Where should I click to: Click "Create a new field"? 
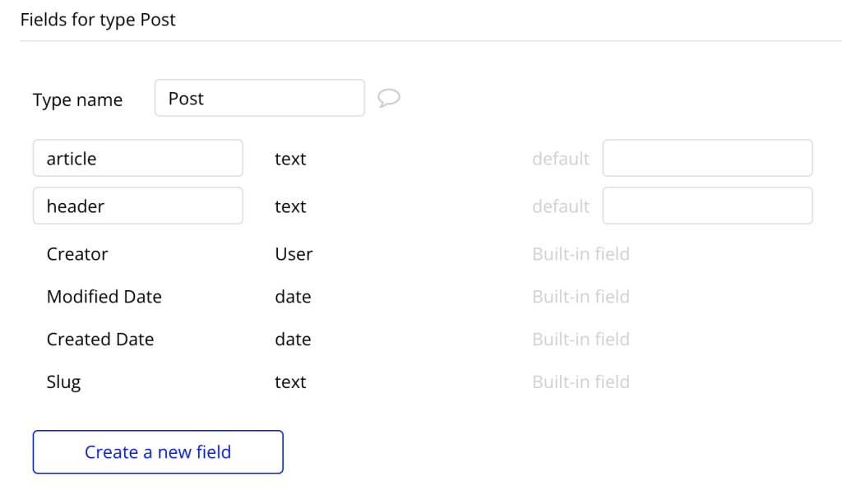click(157, 451)
